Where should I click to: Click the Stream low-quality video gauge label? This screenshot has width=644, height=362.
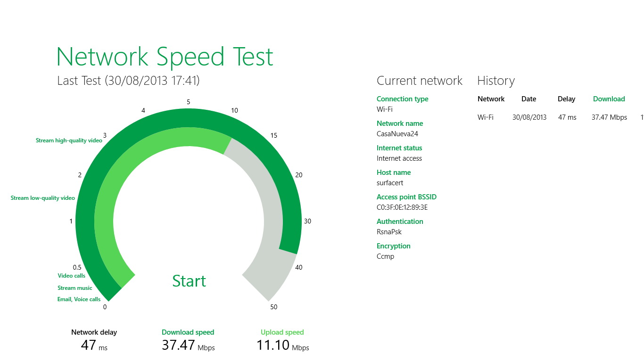[x=43, y=198]
